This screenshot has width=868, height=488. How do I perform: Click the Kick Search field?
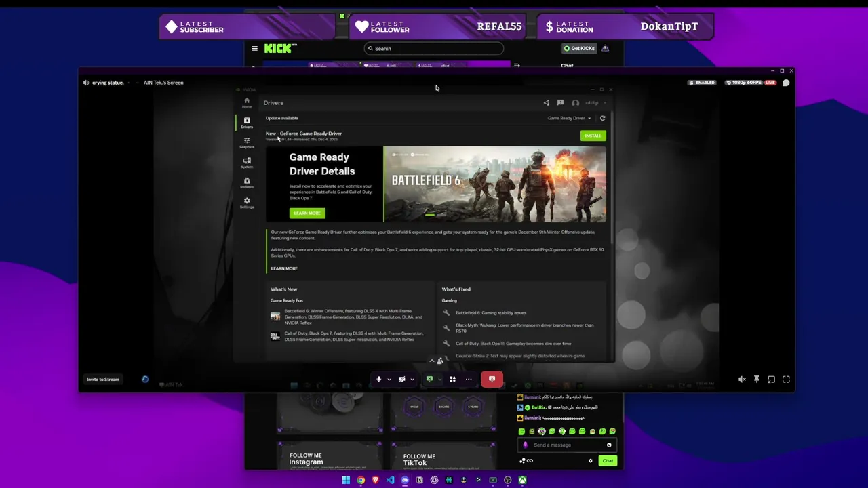point(434,48)
